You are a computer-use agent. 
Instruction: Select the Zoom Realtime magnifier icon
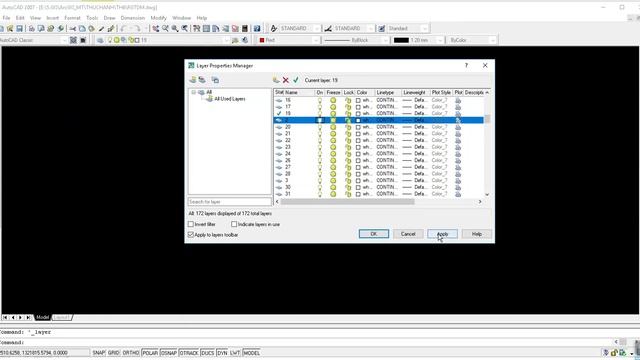tap(165, 29)
